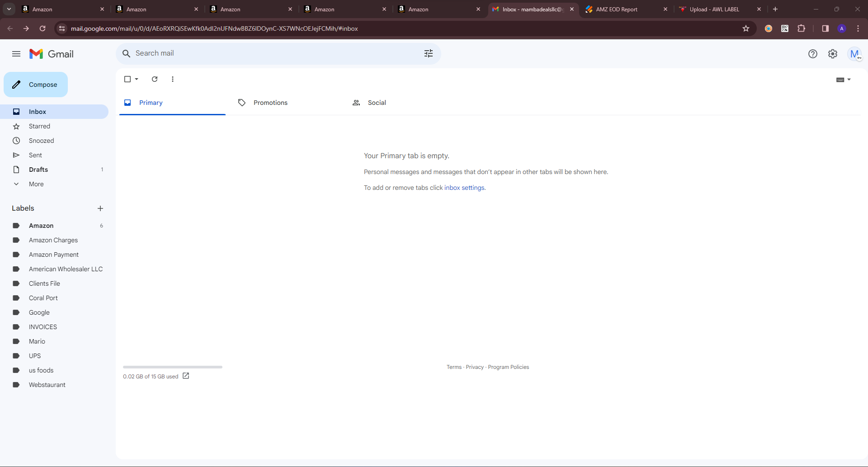Toggle Chrome side panel icon
Screen dimensions: 868x467
pos(826,28)
